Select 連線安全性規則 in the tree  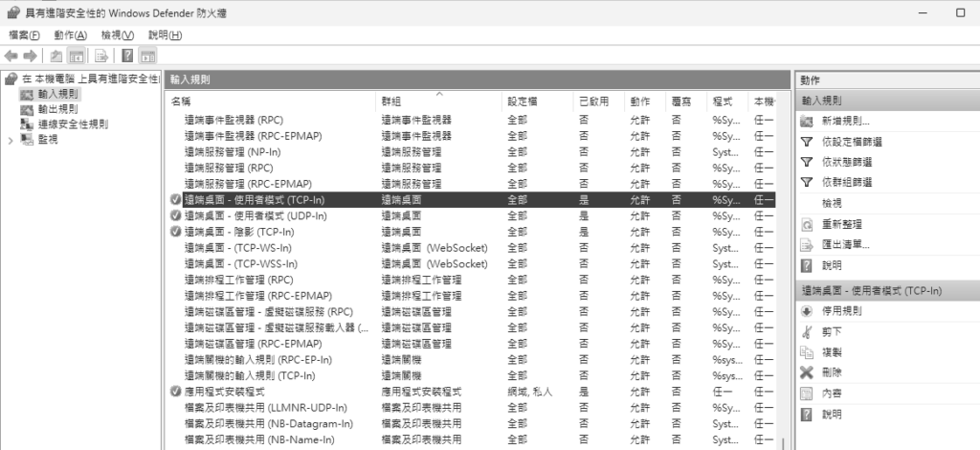pos(73,124)
